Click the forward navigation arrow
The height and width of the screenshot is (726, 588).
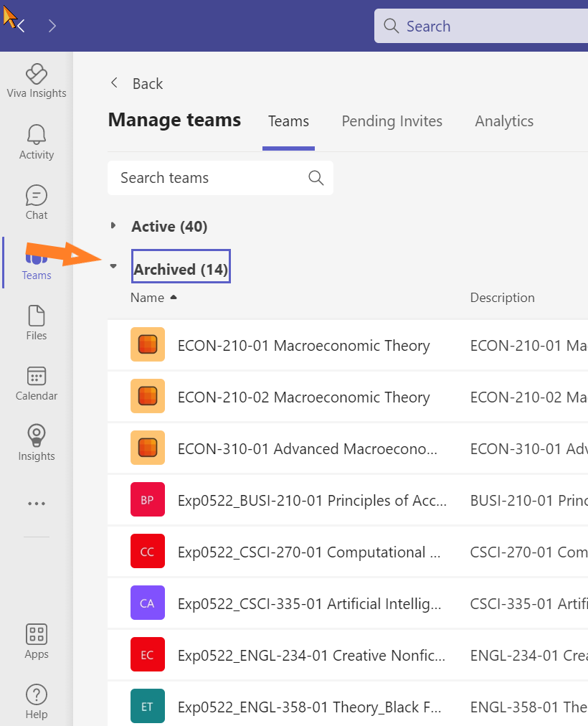tap(52, 27)
